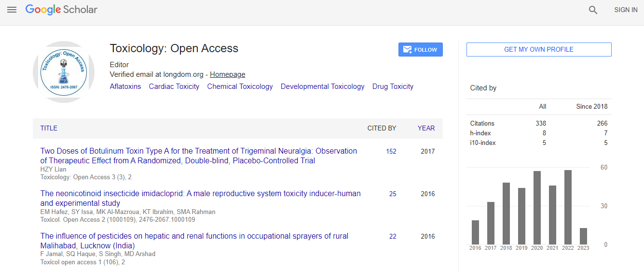This screenshot has height=272, width=644.
Task: Click the search magnifier icon
Action: (593, 10)
